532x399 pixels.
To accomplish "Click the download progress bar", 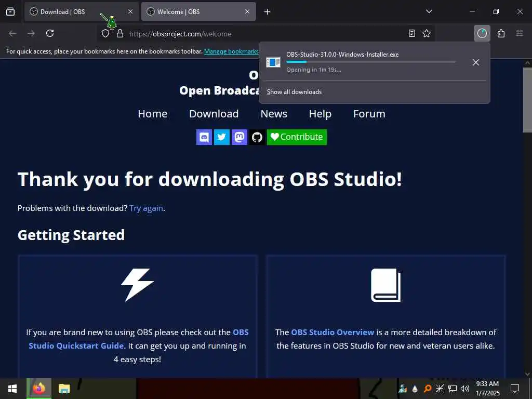I will click(x=371, y=62).
